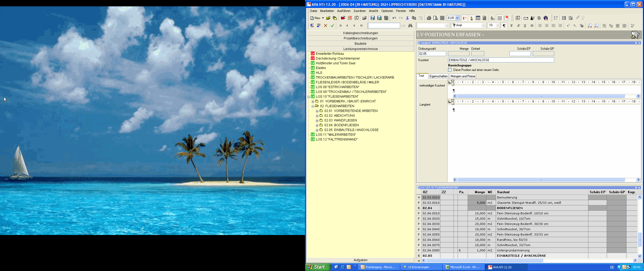Click the print icon in toolbar
This screenshot has width=644, height=271.
429,18
